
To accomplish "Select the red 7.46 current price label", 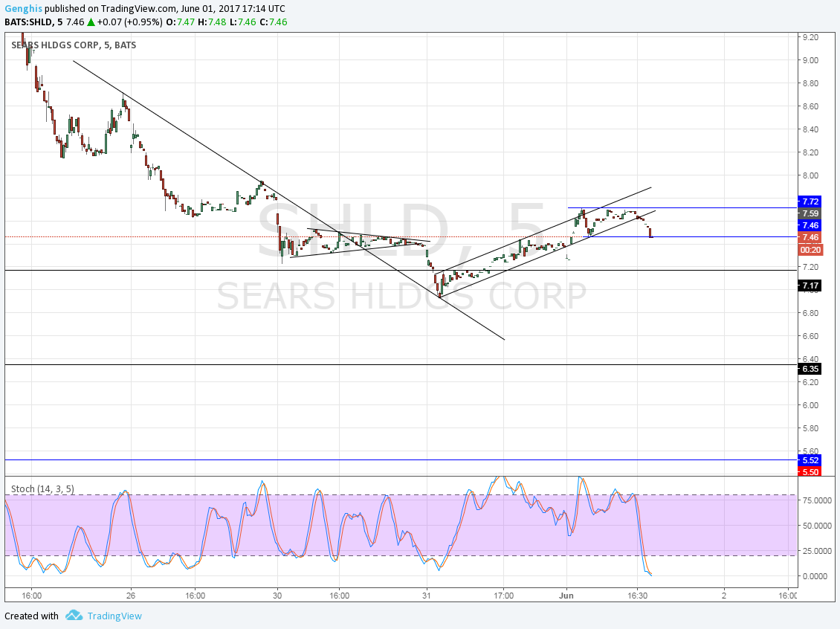I will [x=809, y=237].
